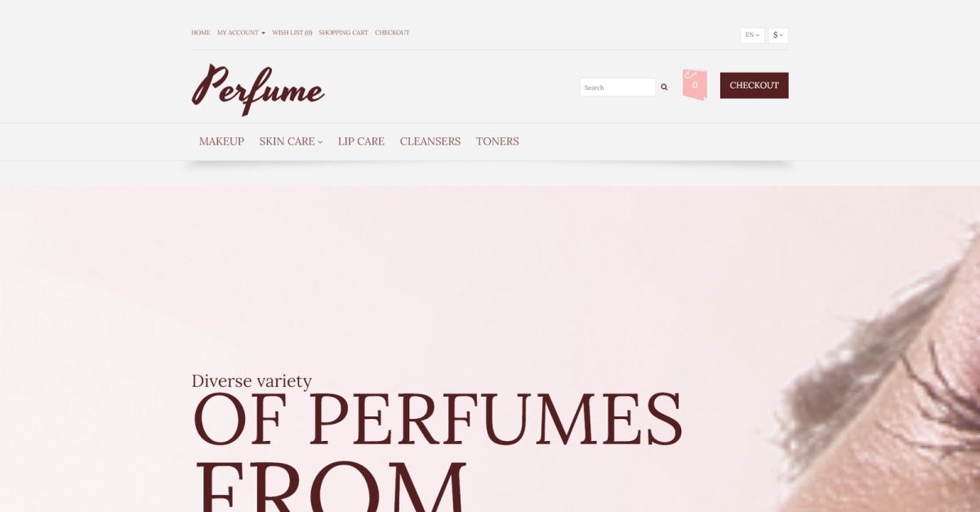Open the EN language dropdown

click(x=752, y=35)
